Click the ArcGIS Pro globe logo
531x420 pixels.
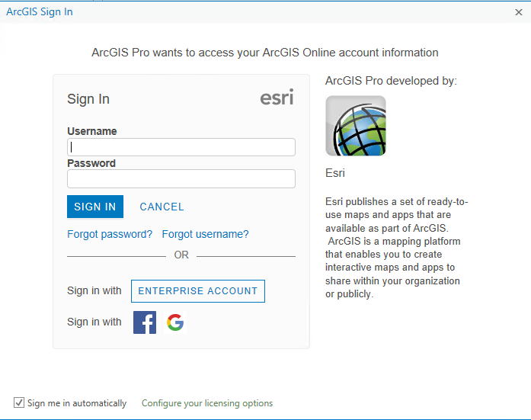click(356, 126)
